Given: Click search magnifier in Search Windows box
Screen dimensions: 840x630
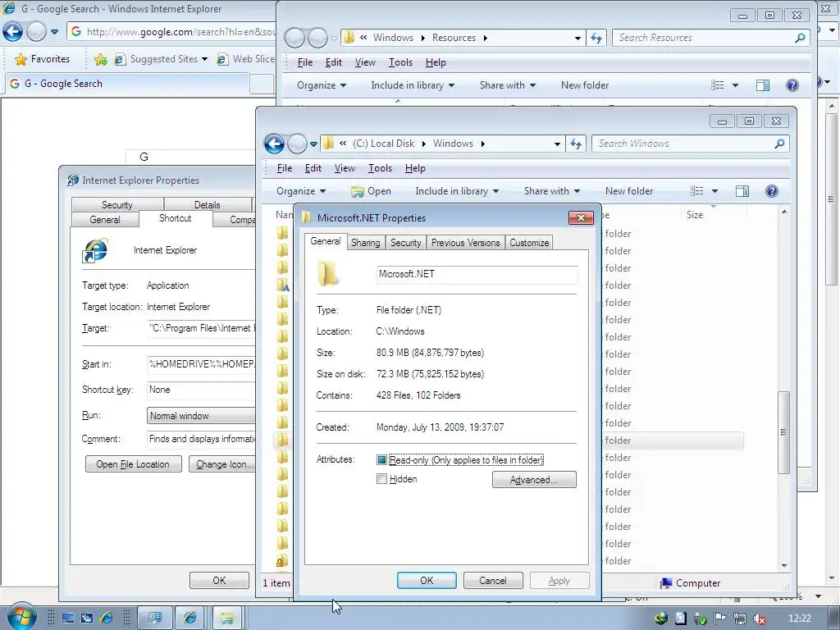Looking at the screenshot, I should tap(779, 144).
